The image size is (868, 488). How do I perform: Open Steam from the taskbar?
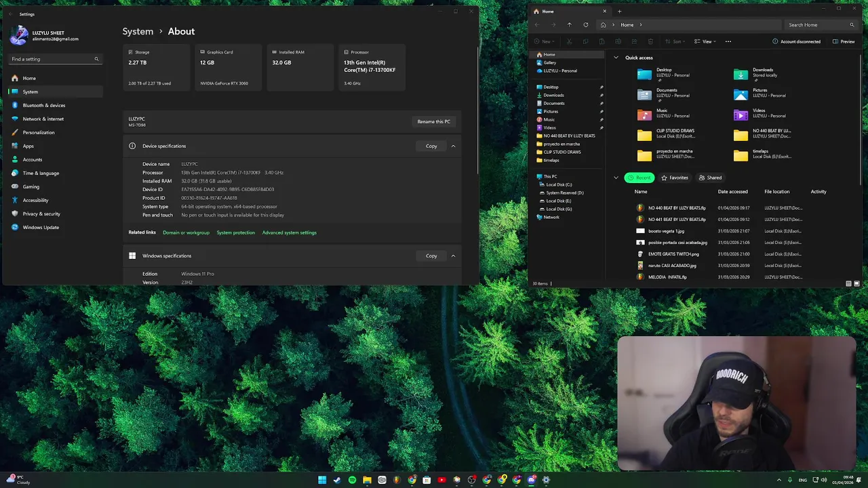point(337,480)
